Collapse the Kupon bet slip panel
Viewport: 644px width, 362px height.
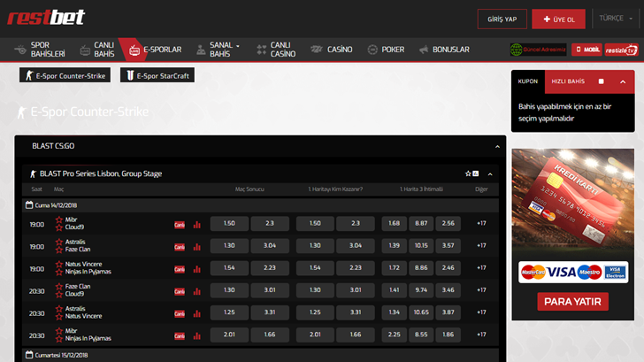tap(623, 81)
